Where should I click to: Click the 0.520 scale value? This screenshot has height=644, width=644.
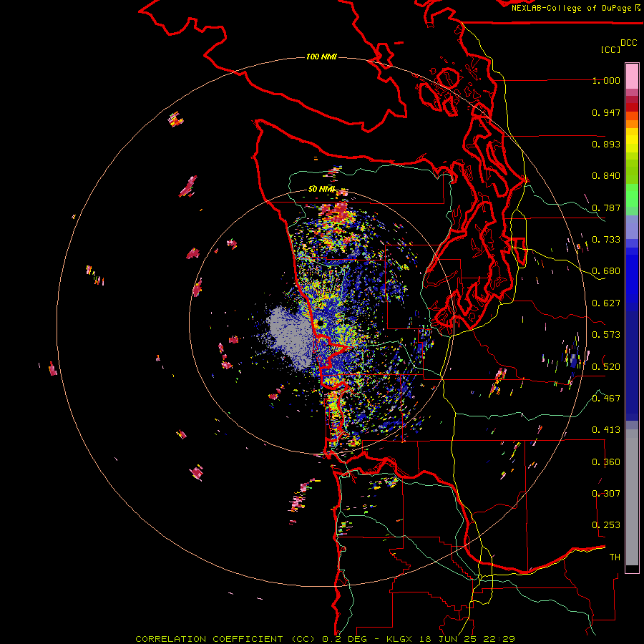[606, 367]
